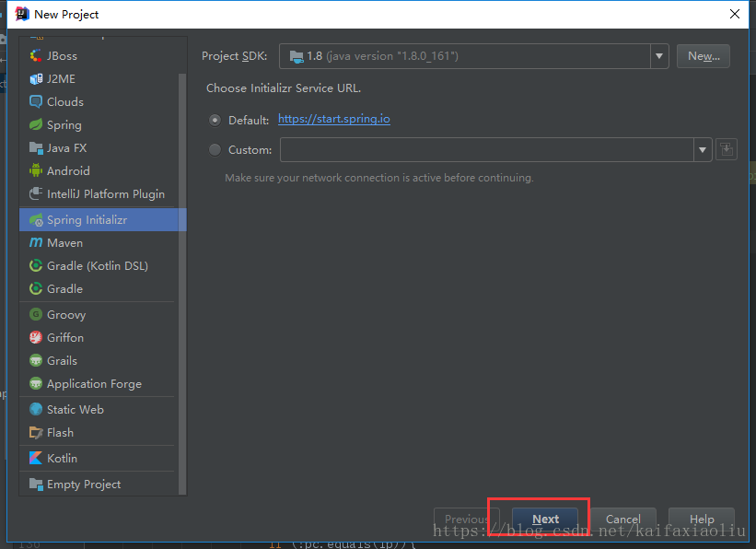Image resolution: width=756 pixels, height=549 pixels.
Task: Select Spring Initializr entry
Action: point(103,220)
